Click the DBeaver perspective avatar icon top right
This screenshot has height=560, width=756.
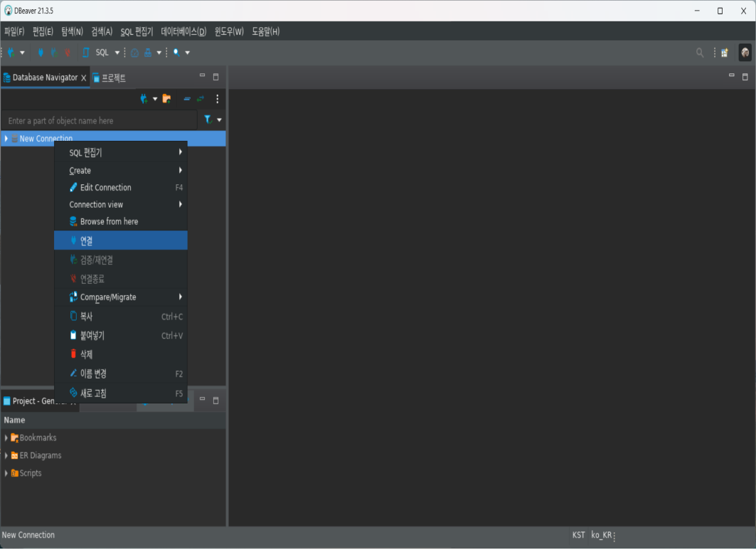point(745,53)
